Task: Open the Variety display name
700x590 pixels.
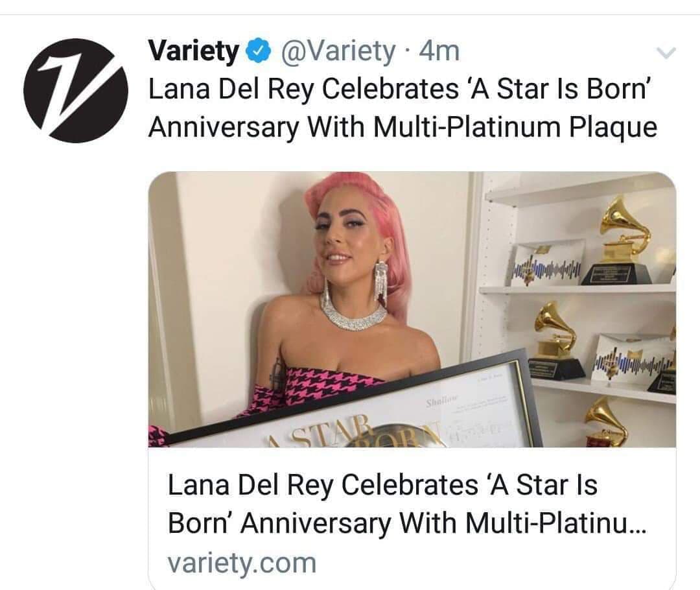Action: pyautogui.click(x=194, y=51)
